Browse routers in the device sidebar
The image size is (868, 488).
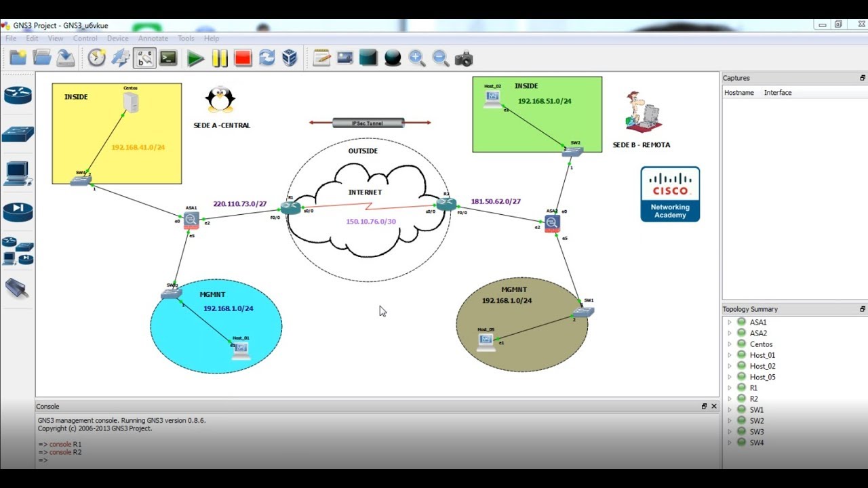point(18,96)
